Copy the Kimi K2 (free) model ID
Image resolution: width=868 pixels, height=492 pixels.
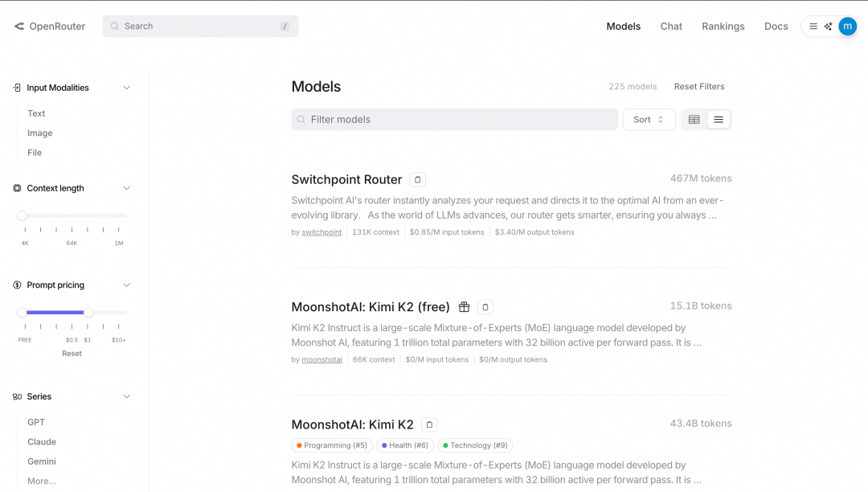click(485, 307)
